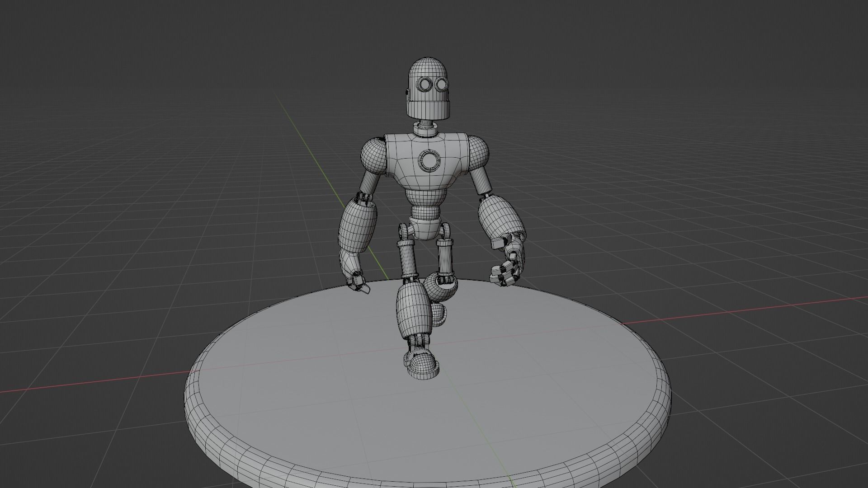Click the robot's foot resting on the pedestal

coord(422,364)
